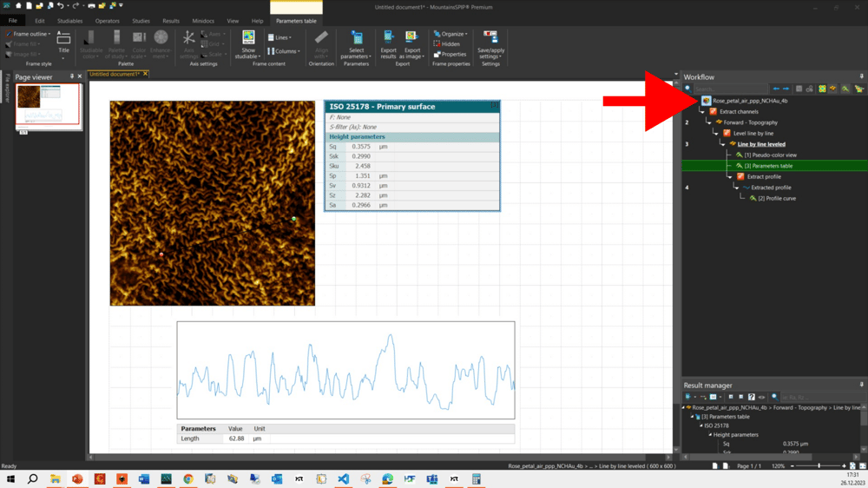Viewport: 868px width, 488px height.
Task: Select [1] Pseudo-color view in the Workflow
Action: point(770,155)
